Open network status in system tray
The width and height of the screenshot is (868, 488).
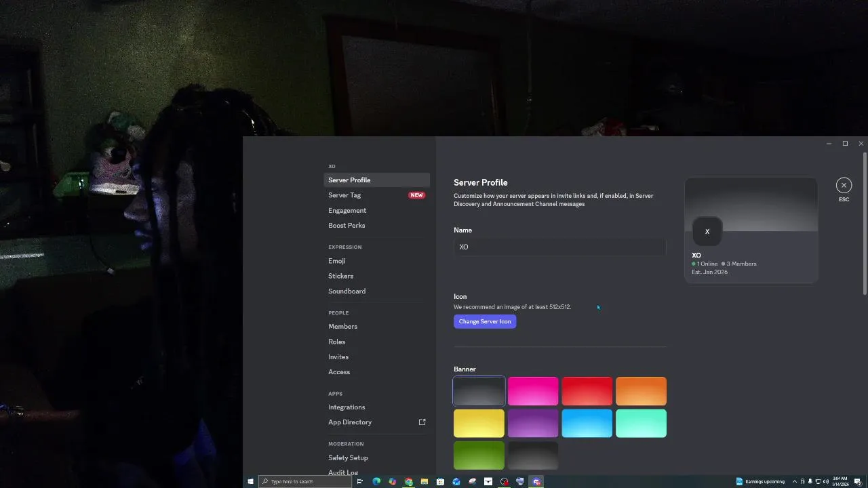click(818, 481)
